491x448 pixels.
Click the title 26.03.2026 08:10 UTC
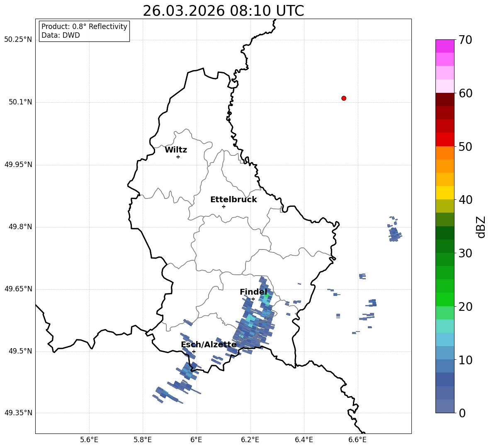point(223,11)
